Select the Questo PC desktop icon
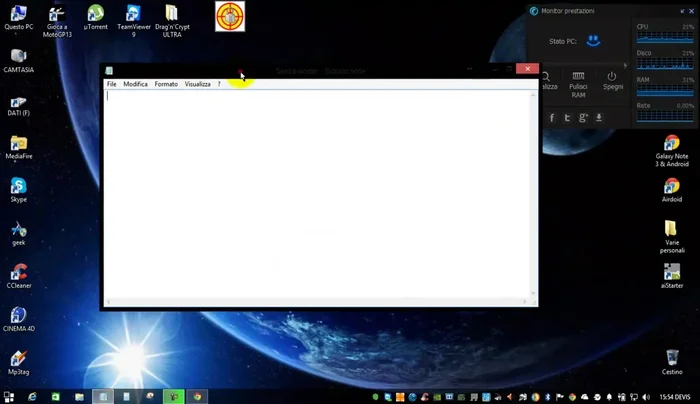700x404 pixels. pyautogui.click(x=19, y=18)
